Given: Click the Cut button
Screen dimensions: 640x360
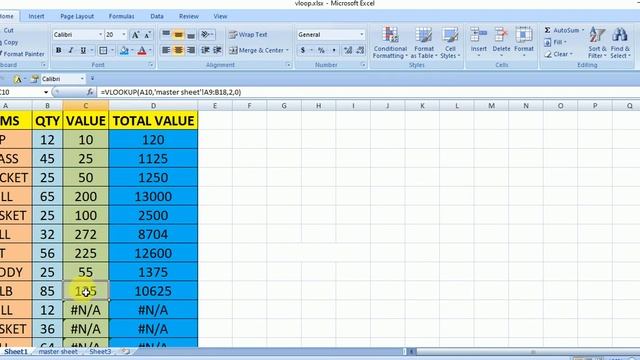Looking at the screenshot, I should pos(8,30).
